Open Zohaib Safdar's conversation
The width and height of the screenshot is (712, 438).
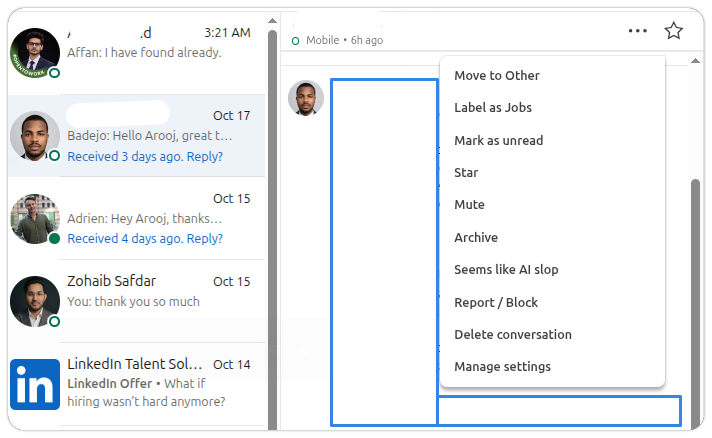coord(136,301)
